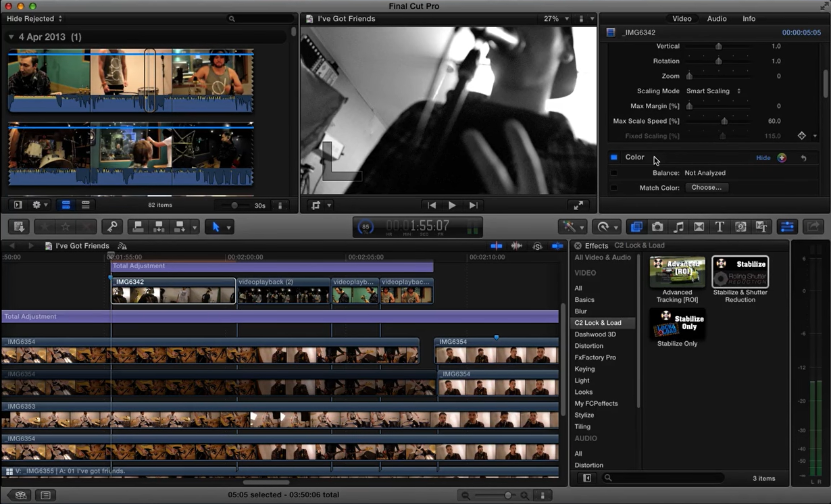Select the Keying effects category
Image resolution: width=831 pixels, height=504 pixels.
tap(585, 369)
